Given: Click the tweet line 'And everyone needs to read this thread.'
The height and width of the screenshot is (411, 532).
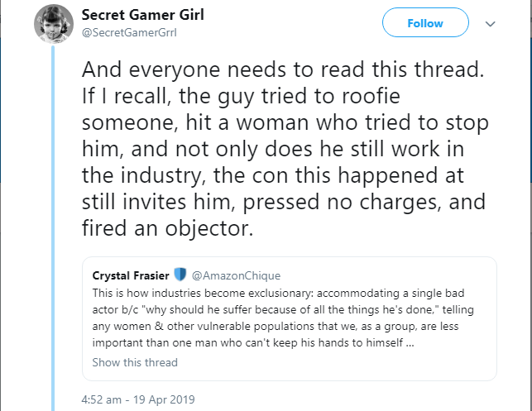Looking at the screenshot, I should (283, 69).
